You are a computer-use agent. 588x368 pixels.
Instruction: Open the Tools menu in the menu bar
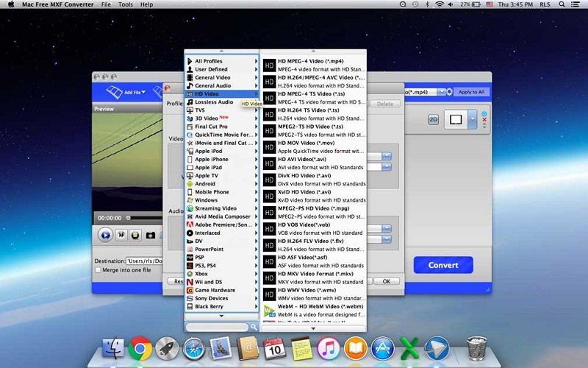[126, 4]
